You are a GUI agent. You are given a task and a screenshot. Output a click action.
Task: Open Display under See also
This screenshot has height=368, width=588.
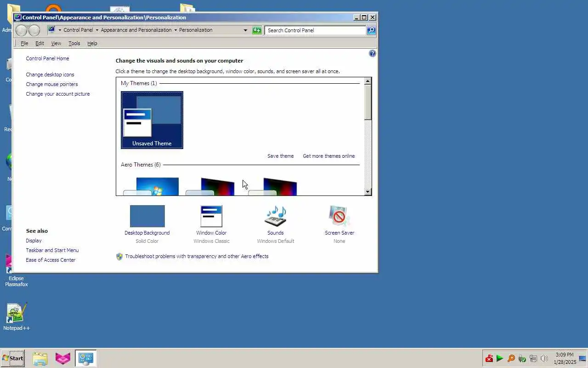coord(34,241)
